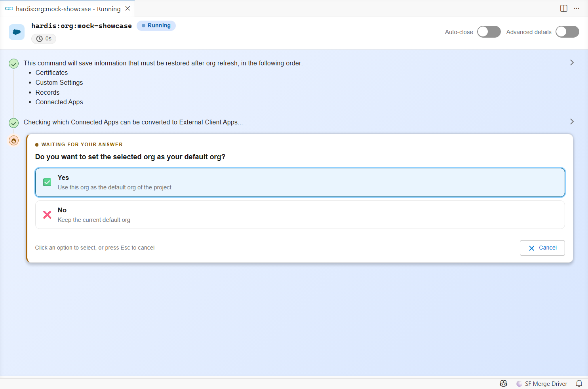Open notifications bell in status bar
Screen dimensions: 588x389
coord(579,383)
